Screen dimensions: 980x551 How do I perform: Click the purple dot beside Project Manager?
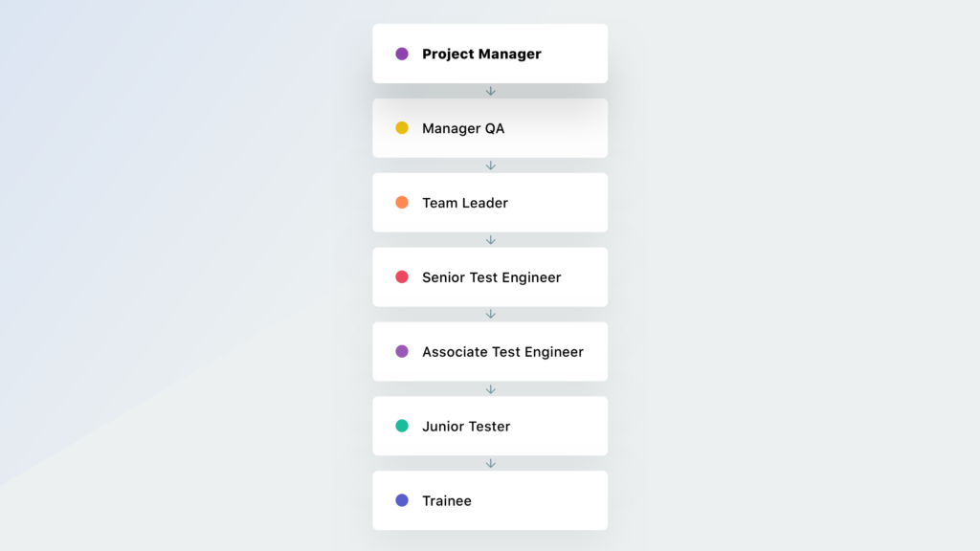click(x=402, y=54)
